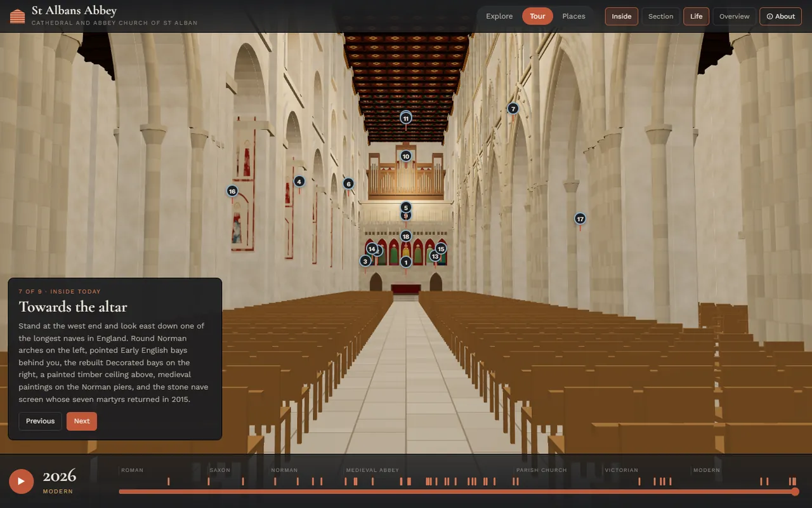Click the ROMAN era label

133,471
